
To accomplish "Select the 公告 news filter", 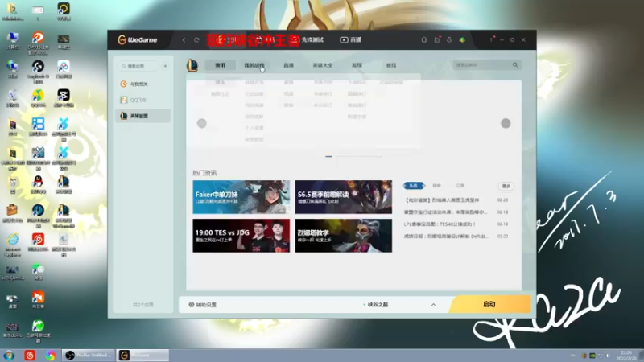I will 460,186.
